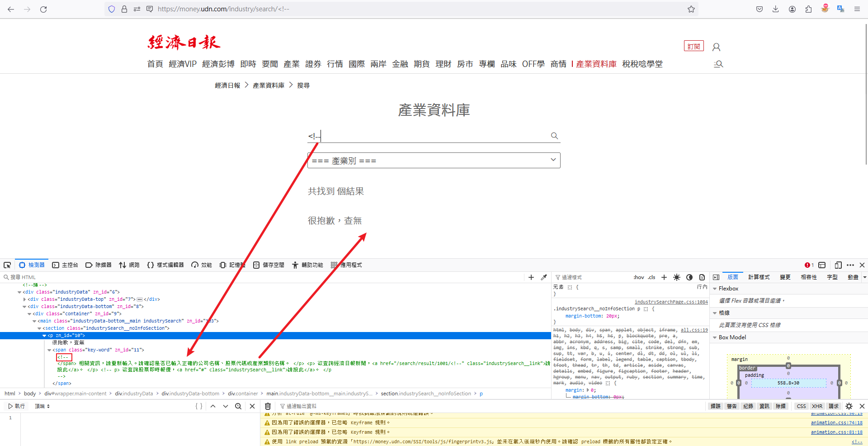Open the 計算樣式 computed styles tab
868x446 pixels.
[759, 277]
